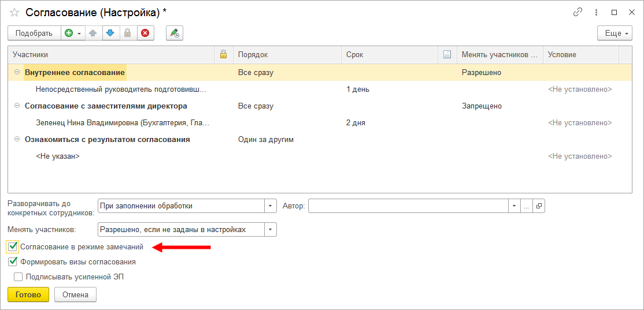Open the 'Еще' menu
This screenshot has width=644, height=310.
coord(614,33)
